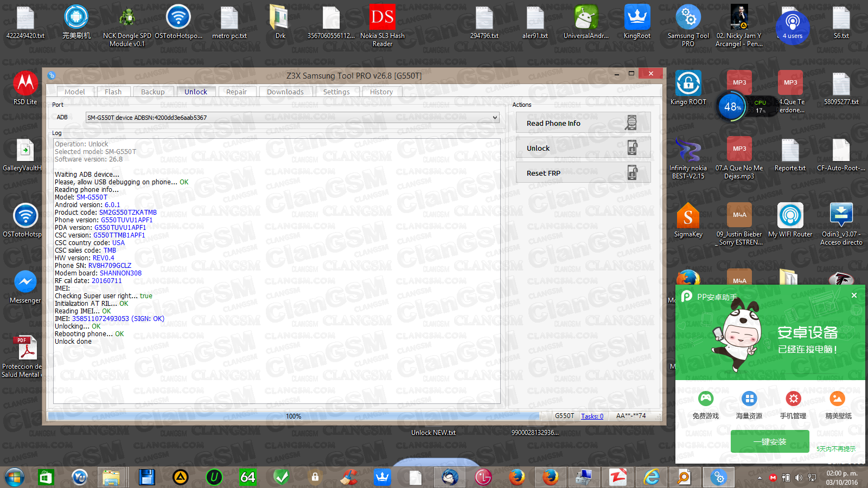Open the 48% memory booster widget
The width and height of the screenshot is (868, 488).
click(x=732, y=107)
